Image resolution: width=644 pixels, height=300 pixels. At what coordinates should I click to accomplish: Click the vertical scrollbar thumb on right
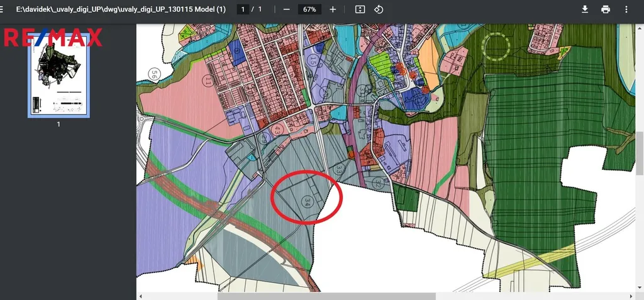pos(640,148)
